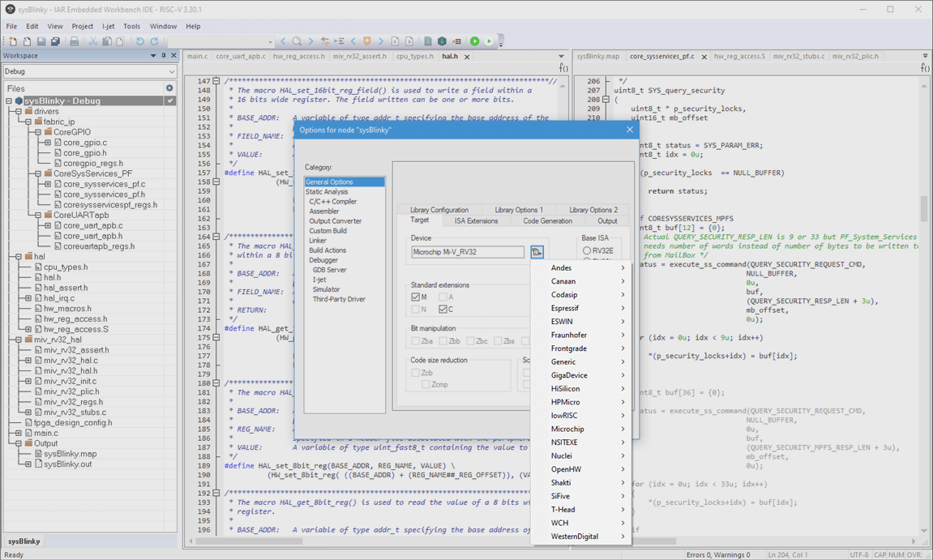This screenshot has width=933, height=560.
Task: Select the RV32E Base ISA radio button
Action: tap(587, 250)
